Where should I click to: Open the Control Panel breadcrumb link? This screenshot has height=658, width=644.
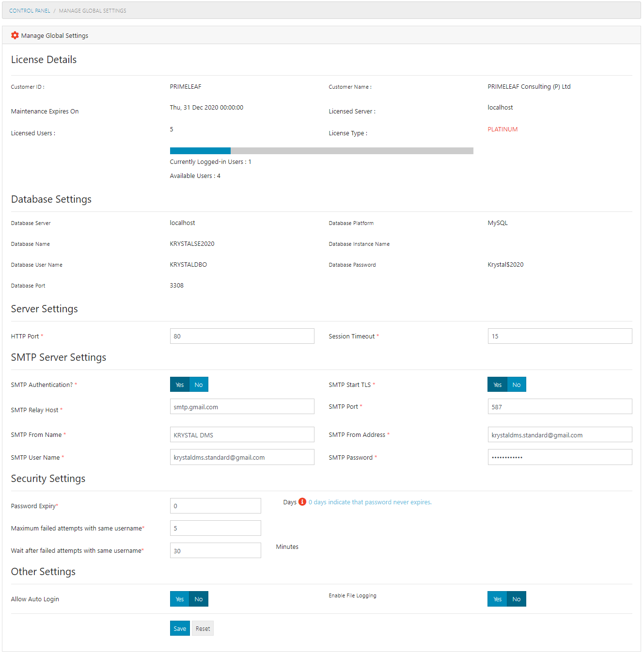click(x=30, y=11)
